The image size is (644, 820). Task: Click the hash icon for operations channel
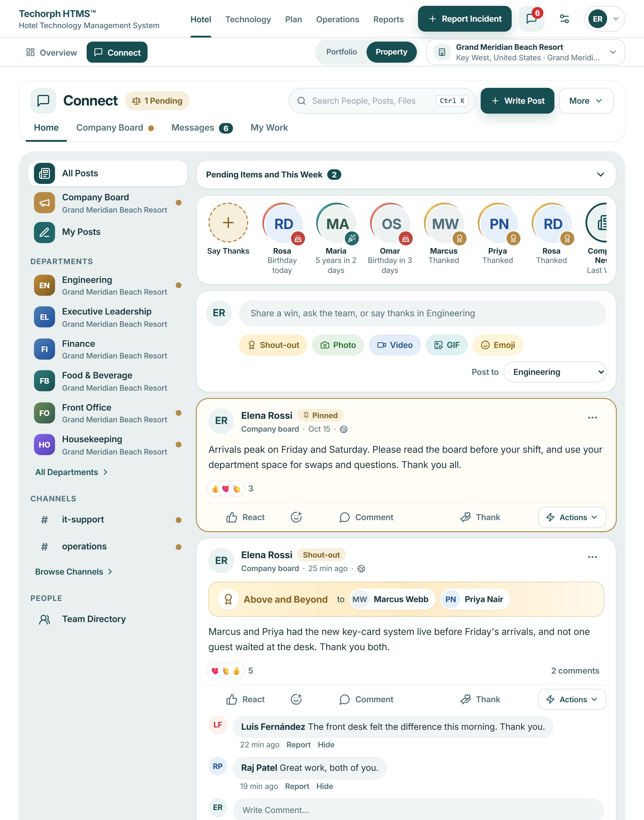click(44, 546)
